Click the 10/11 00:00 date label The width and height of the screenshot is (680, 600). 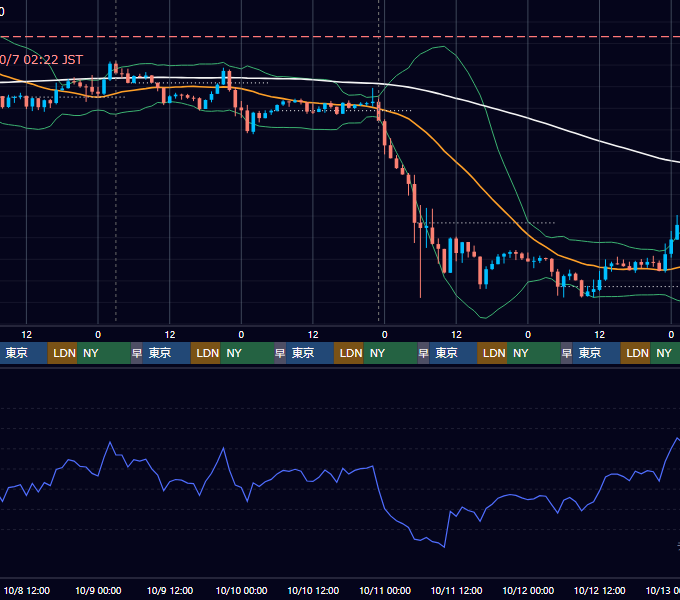tap(385, 590)
